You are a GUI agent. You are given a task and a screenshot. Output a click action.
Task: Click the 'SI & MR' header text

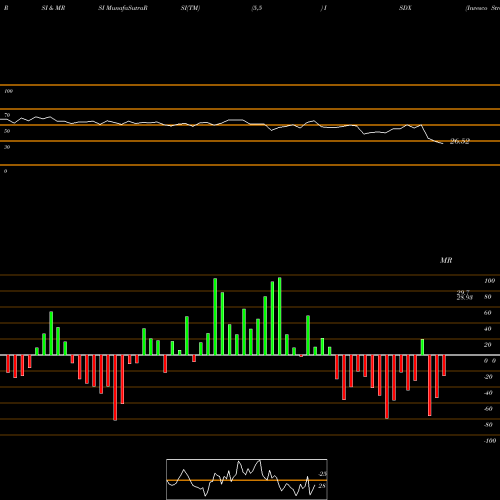click(x=53, y=8)
